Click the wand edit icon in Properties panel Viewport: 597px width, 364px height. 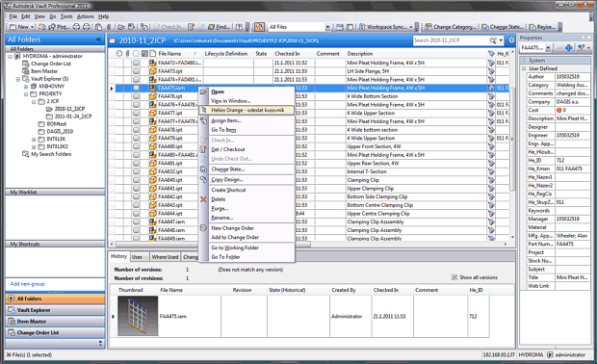(x=581, y=48)
